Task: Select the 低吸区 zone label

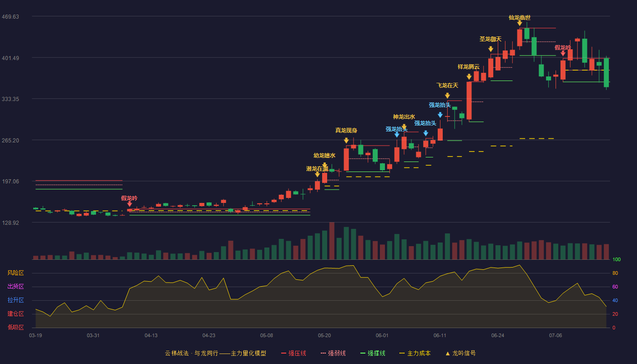Action: (x=16, y=327)
